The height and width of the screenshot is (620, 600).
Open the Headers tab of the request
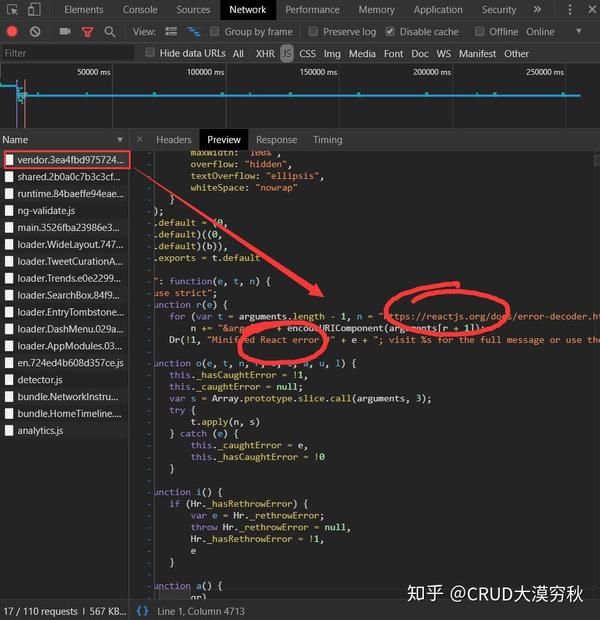173,140
